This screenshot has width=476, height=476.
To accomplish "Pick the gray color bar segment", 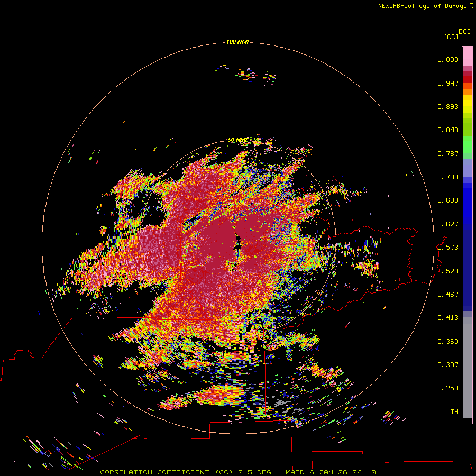I will click(467, 368).
